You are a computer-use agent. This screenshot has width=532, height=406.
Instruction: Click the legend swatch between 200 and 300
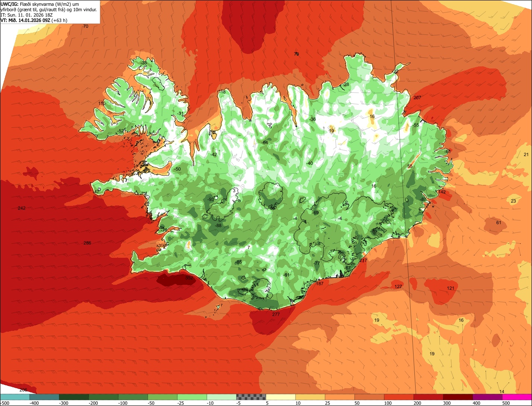(x=428, y=397)
